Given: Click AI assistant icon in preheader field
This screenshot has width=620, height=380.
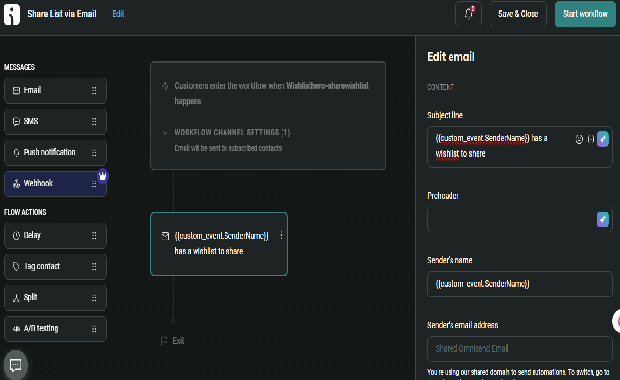Looking at the screenshot, I should 603,219.
